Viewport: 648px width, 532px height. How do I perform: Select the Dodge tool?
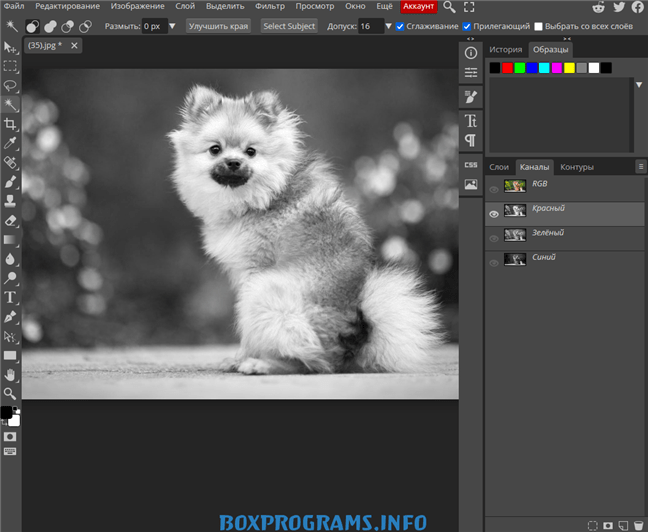click(10, 278)
